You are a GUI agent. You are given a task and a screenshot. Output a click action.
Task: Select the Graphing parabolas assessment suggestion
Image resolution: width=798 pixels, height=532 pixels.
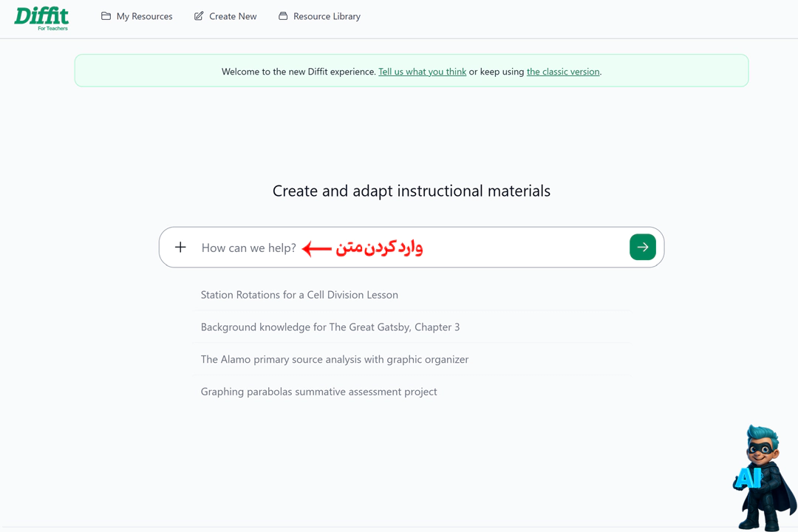pyautogui.click(x=318, y=392)
